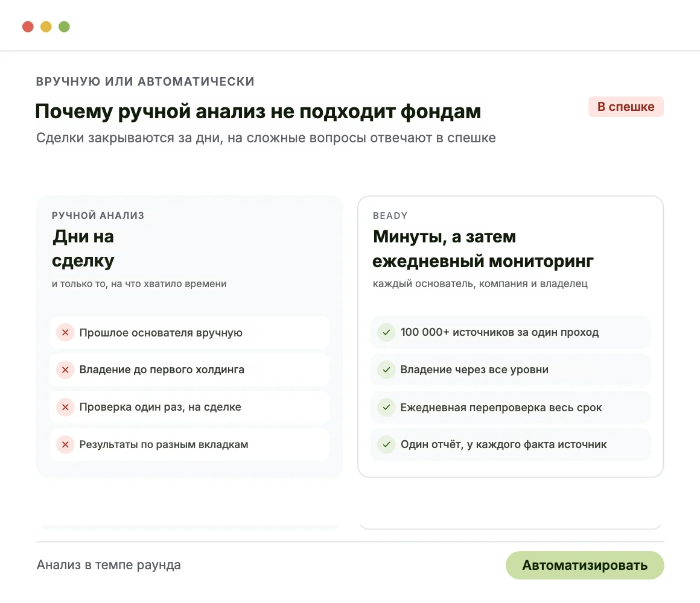Image resolution: width=700 pixels, height=603 pixels.
Task: Click the text и только то, на что хватило времени
Action: coord(139,283)
